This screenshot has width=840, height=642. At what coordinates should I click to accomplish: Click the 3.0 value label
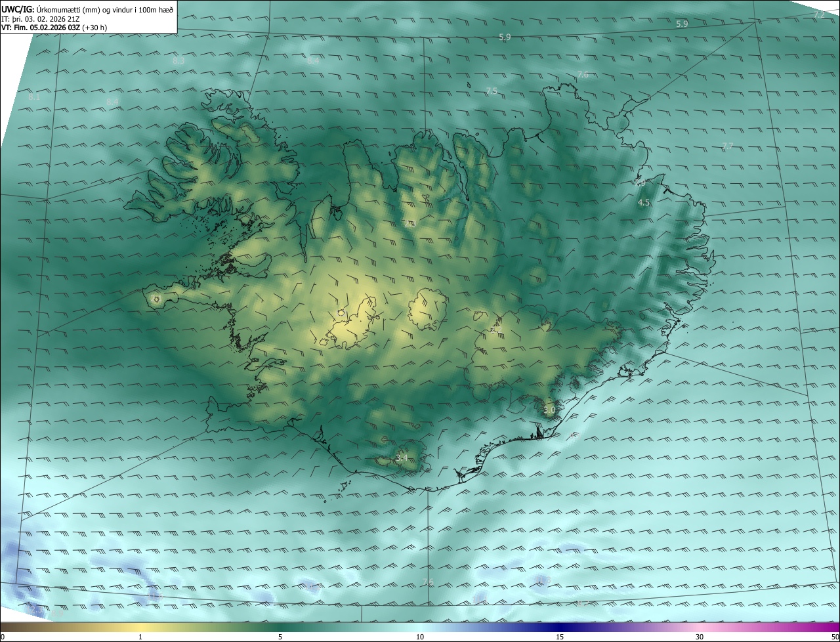pos(549,410)
